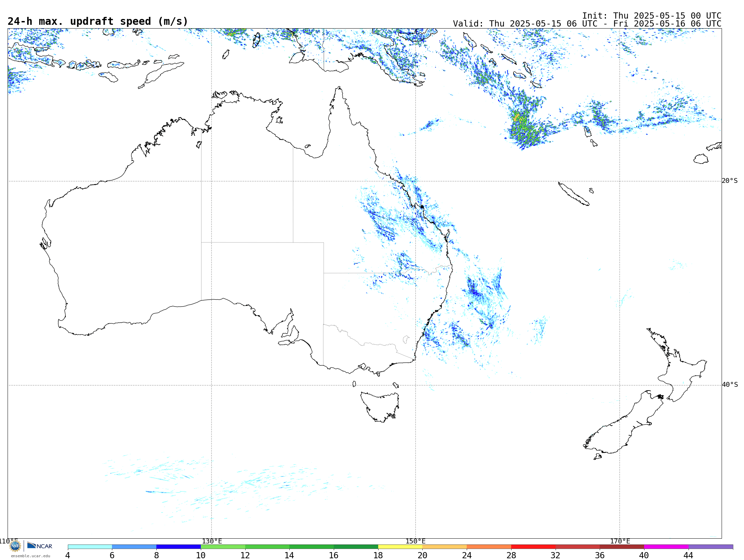Click the NSF logo
The image size is (744, 560).
(15, 546)
